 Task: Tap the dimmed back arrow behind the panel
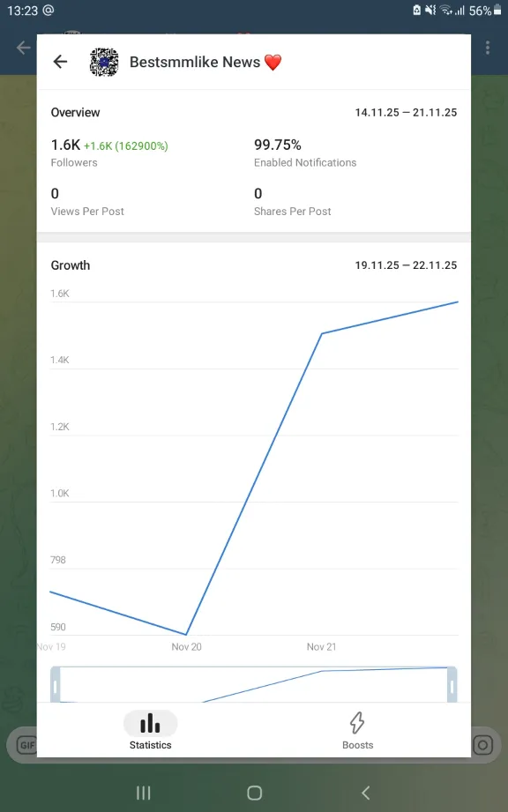point(23,48)
